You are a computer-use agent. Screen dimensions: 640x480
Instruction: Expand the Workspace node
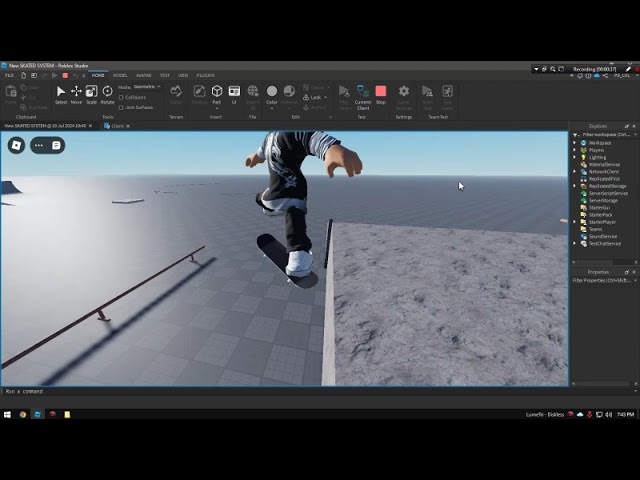tap(575, 143)
